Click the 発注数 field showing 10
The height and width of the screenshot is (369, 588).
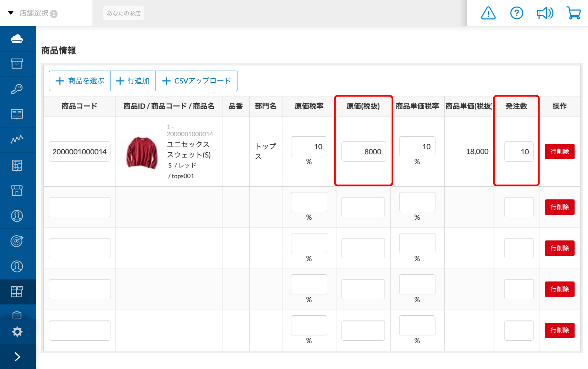(519, 152)
